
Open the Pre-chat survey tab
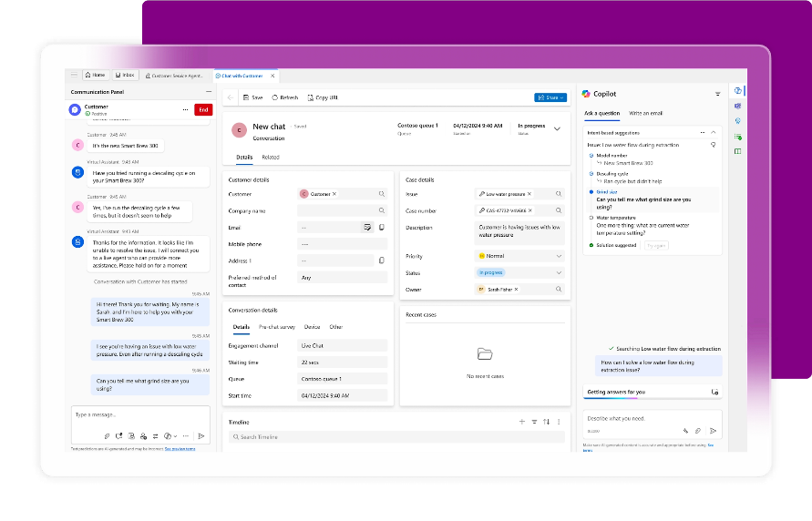[276, 326]
